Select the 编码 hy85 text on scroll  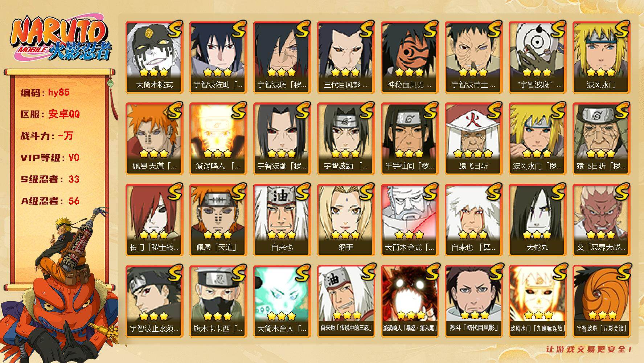click(x=45, y=93)
